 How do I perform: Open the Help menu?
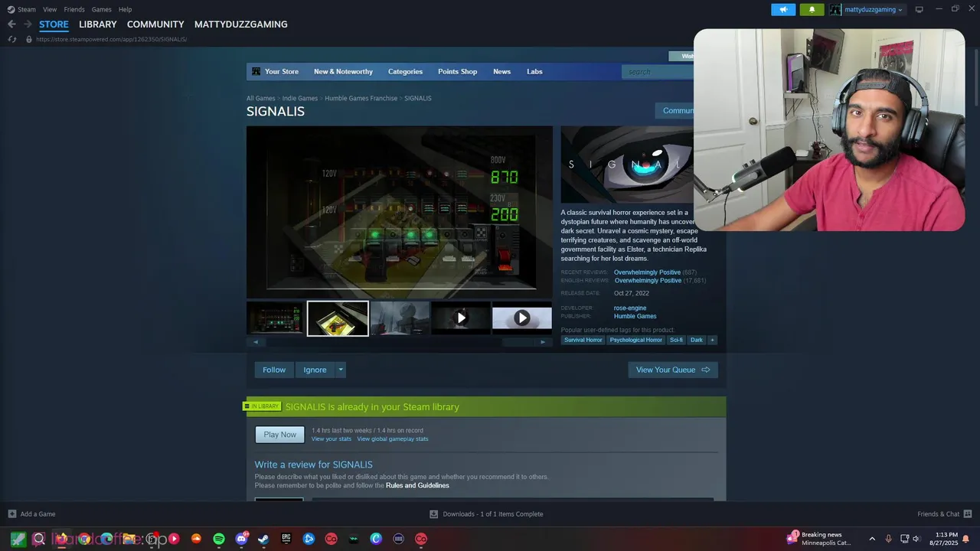click(x=126, y=9)
